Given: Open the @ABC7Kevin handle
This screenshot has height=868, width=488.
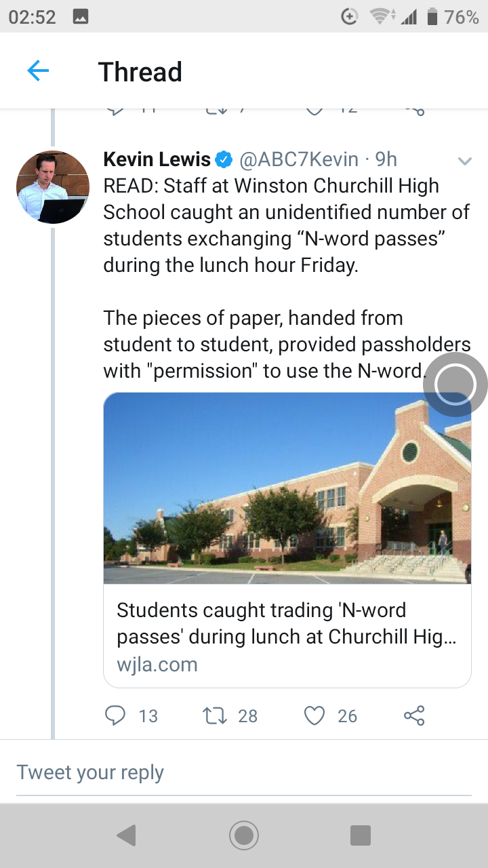Looking at the screenshot, I should point(299,159).
